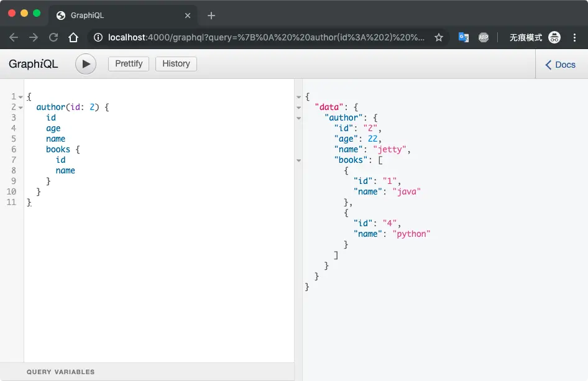Click the browser forward arrow
This screenshot has height=381, width=588.
tap(34, 37)
